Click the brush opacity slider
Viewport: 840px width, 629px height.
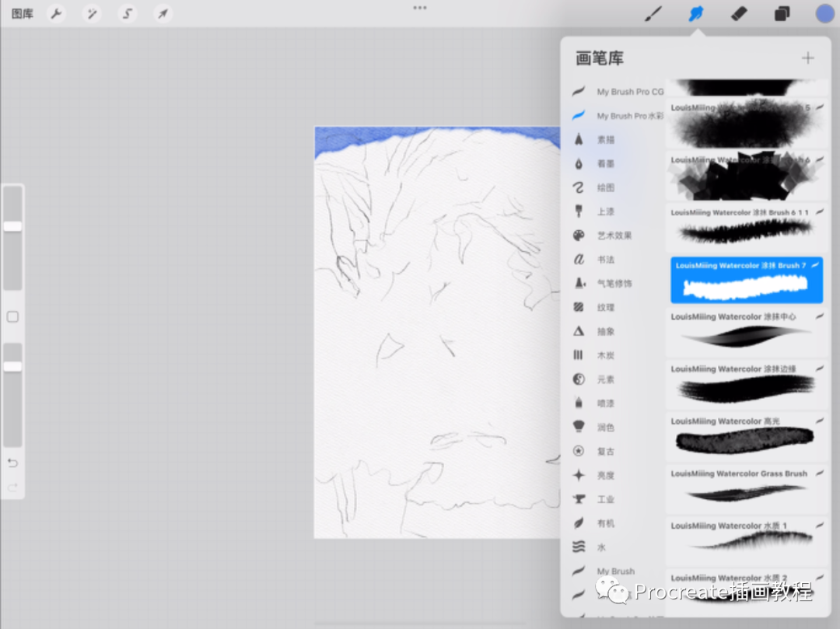click(13, 395)
